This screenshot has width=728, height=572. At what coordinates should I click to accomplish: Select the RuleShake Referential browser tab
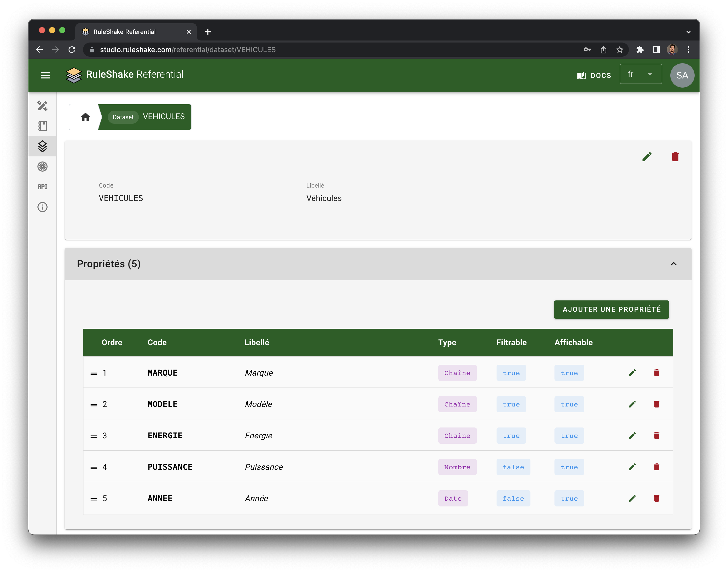pos(134,32)
